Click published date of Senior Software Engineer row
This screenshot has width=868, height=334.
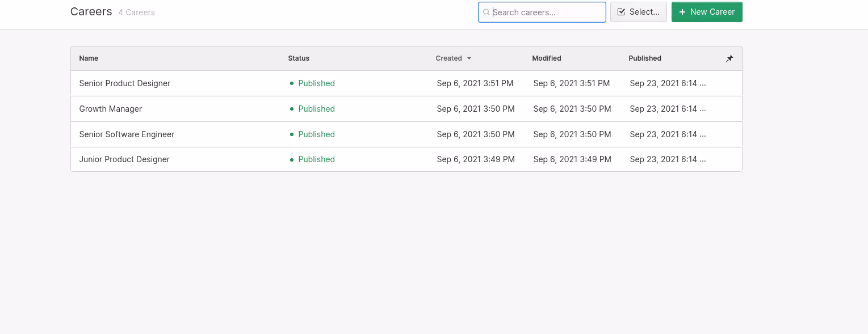(668, 134)
